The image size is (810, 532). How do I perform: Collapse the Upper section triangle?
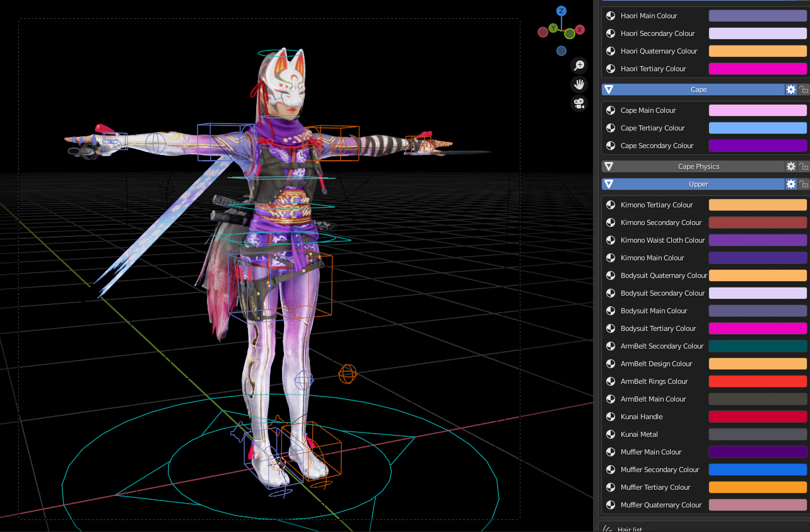[x=609, y=184]
